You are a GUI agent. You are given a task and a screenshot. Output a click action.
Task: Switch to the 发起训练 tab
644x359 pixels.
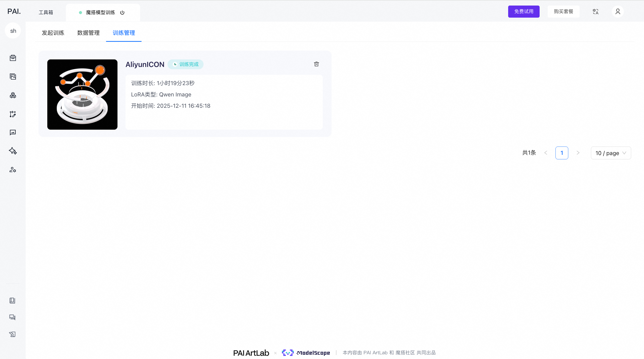pos(53,33)
